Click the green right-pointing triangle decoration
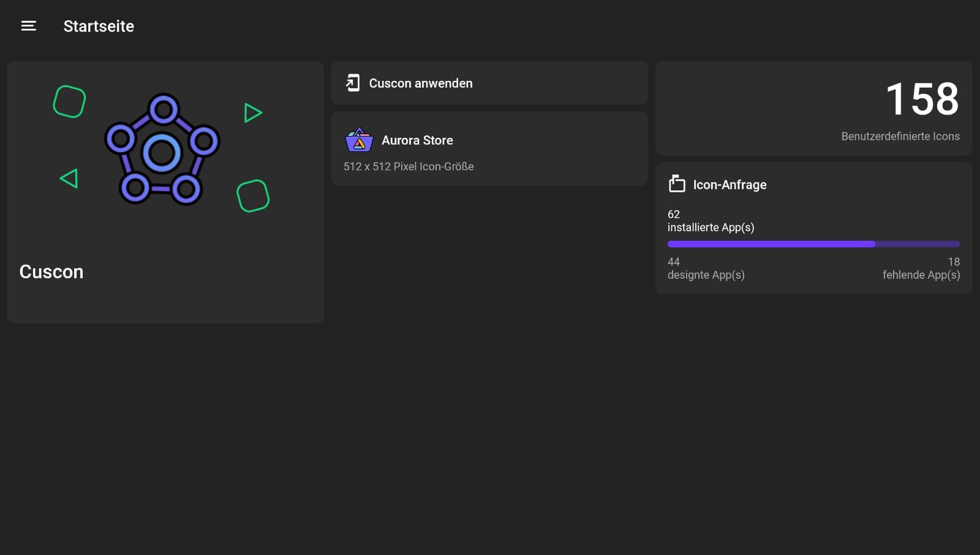This screenshot has width=980, height=555. (x=252, y=113)
